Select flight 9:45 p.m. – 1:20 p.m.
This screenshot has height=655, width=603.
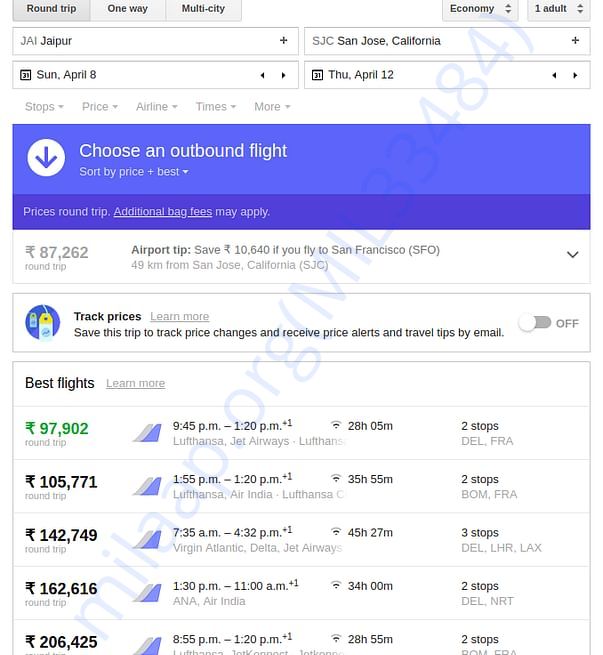233,426
